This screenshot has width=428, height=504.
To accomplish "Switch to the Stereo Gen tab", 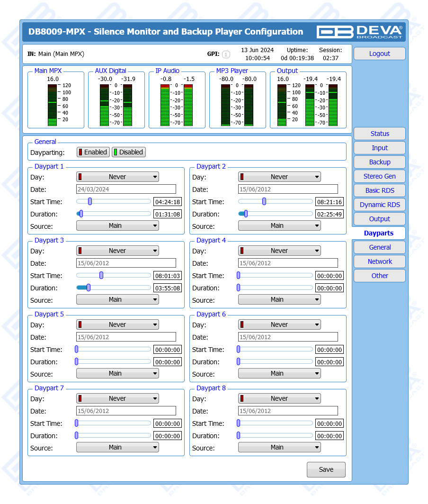I will point(379,176).
